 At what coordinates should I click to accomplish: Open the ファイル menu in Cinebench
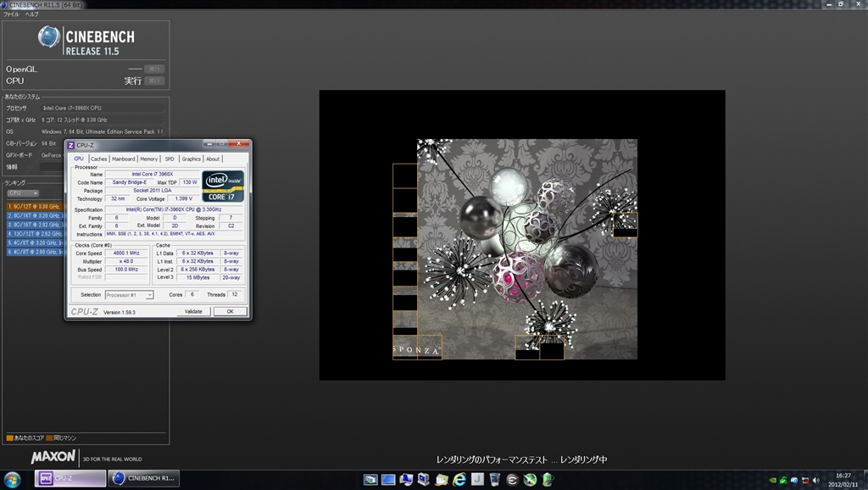coord(11,14)
